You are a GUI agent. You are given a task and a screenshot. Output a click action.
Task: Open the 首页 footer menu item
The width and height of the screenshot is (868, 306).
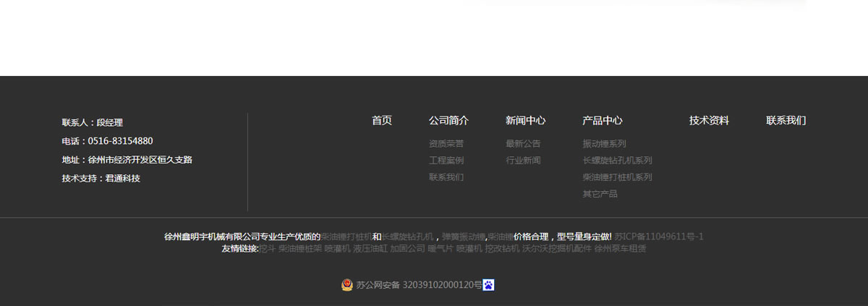pos(382,121)
